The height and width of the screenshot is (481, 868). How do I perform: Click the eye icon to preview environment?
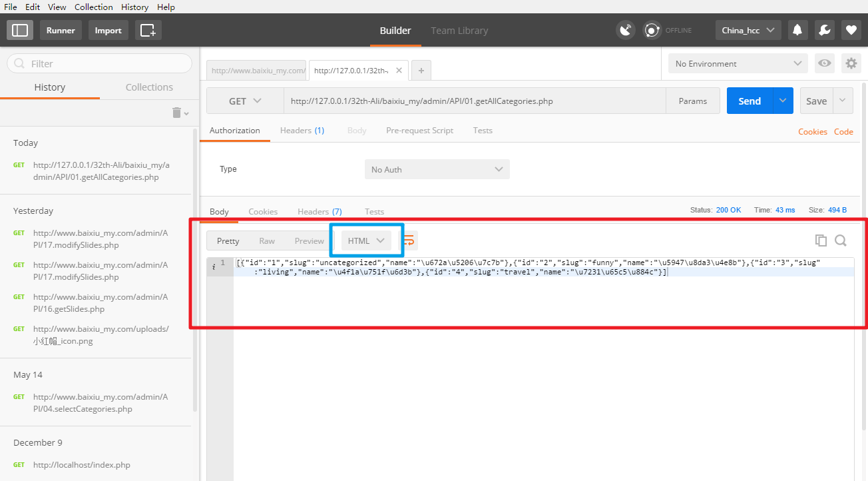tap(824, 63)
